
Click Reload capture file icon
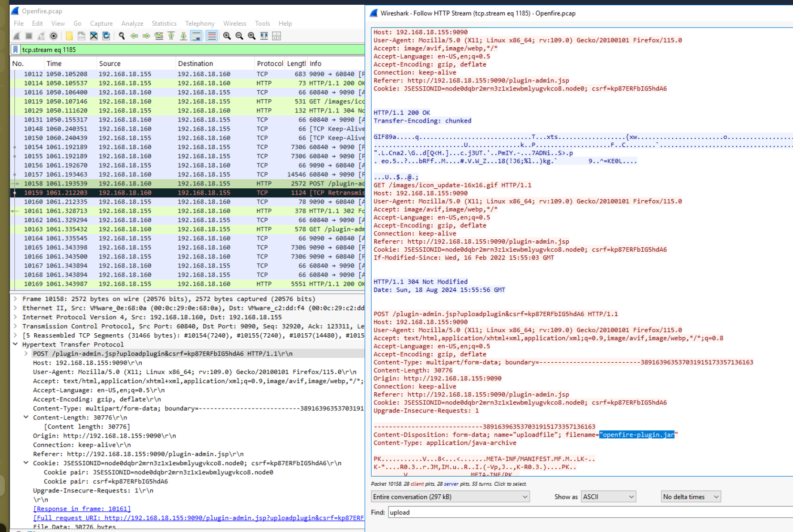[106, 36]
